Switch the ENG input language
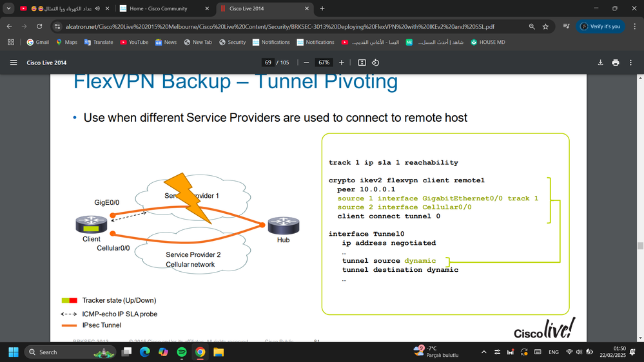Screen dimensions: 644x362 tap(553, 352)
